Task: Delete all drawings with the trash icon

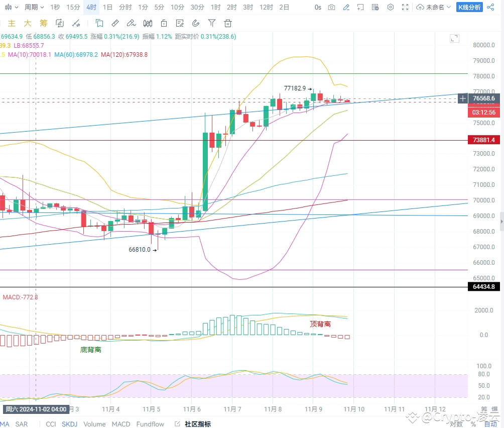Action: point(227,23)
